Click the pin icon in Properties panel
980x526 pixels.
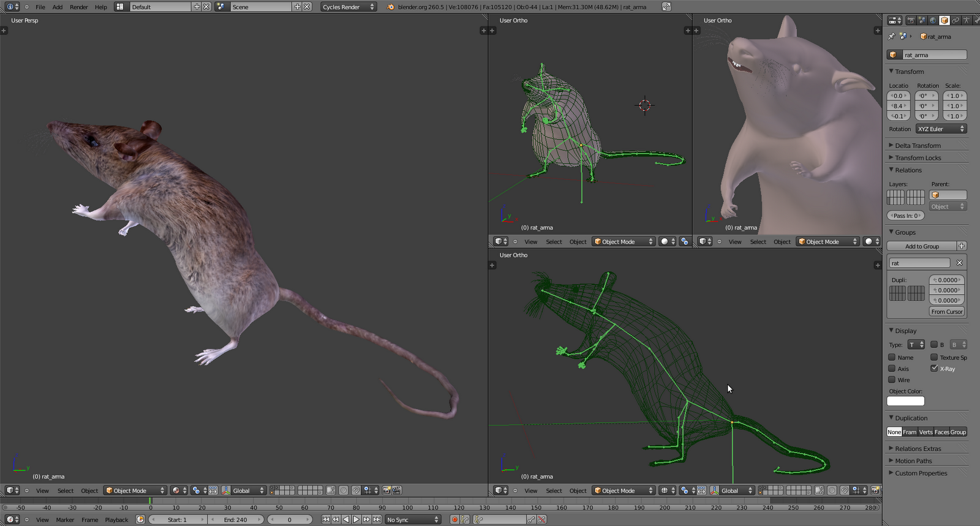(892, 37)
